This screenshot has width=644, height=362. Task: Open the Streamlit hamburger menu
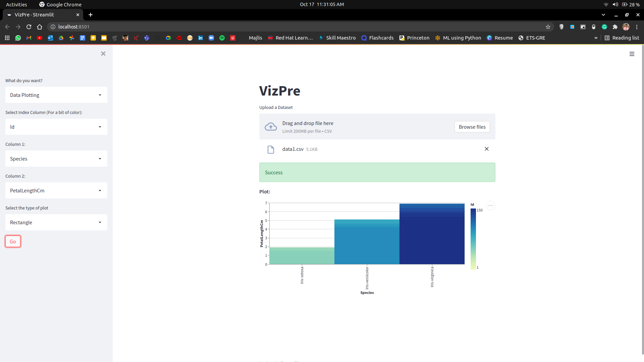coord(632,54)
